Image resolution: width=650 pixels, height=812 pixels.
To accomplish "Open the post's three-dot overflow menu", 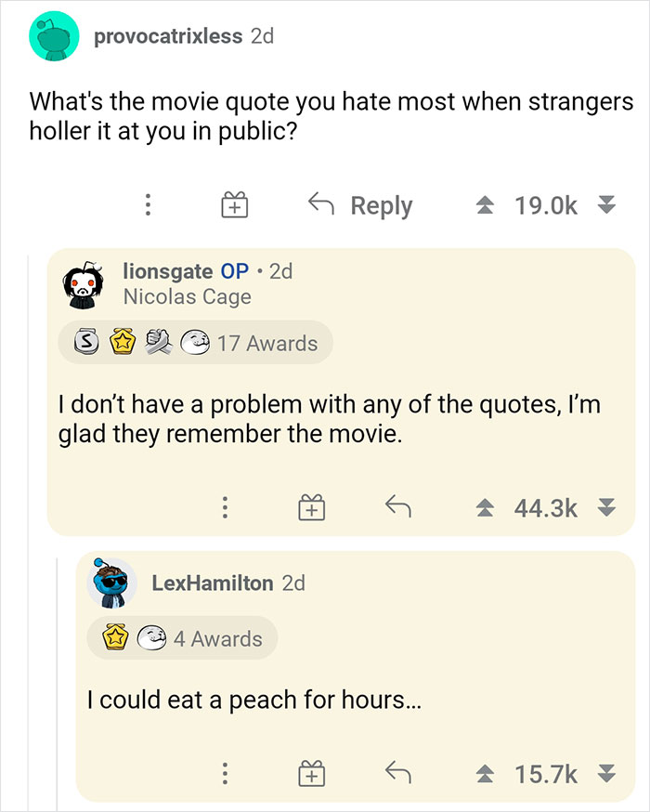I will [x=148, y=204].
